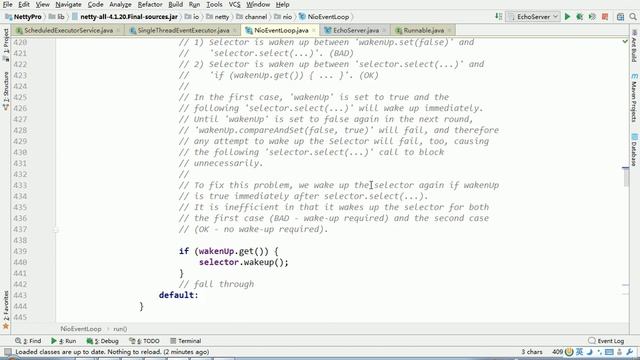
Task: Open the Database tool window
Action: pyautogui.click(x=634, y=149)
